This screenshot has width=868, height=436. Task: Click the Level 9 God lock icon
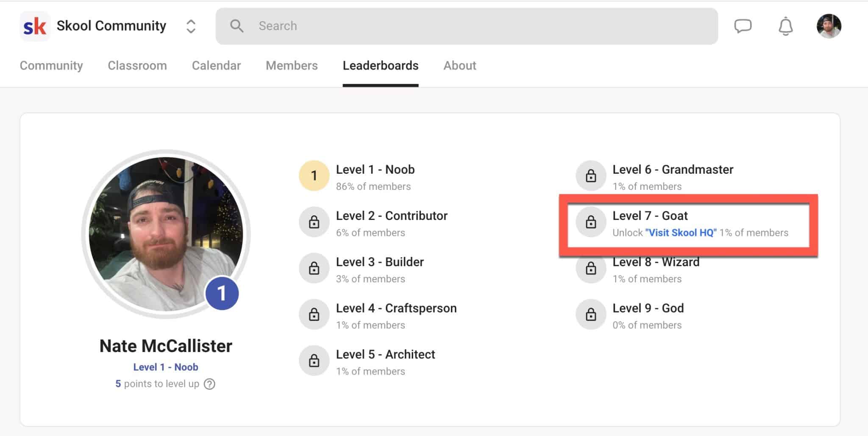pyautogui.click(x=591, y=314)
